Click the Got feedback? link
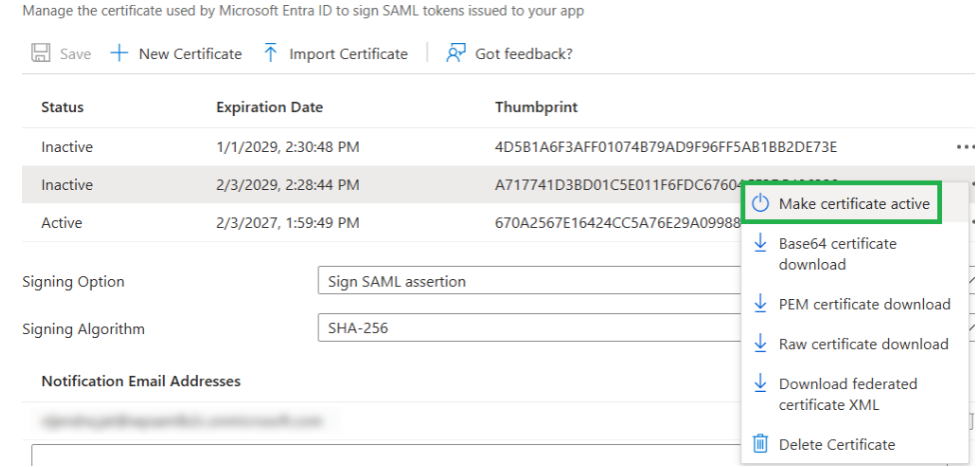 (523, 54)
